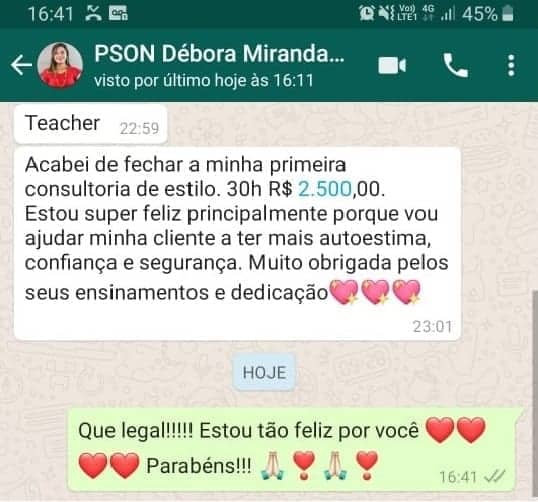Start a video call with Débora
This screenshot has height=502, width=538.
tap(392, 65)
